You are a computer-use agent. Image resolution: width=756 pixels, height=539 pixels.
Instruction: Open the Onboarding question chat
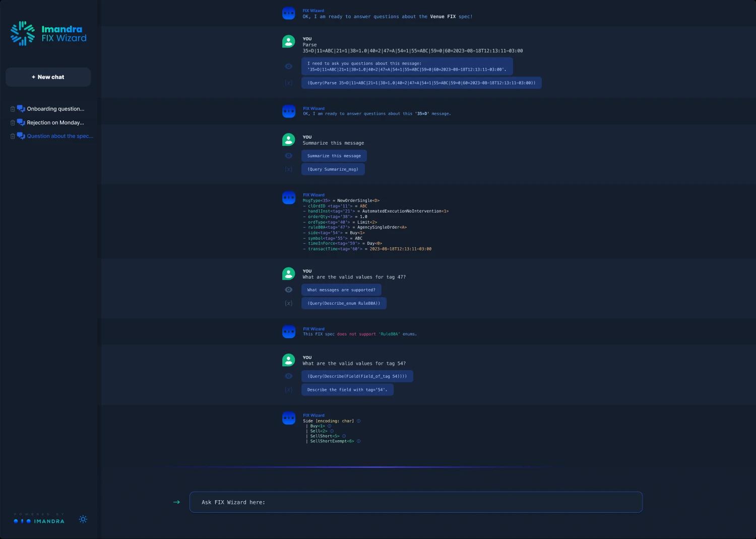55,109
